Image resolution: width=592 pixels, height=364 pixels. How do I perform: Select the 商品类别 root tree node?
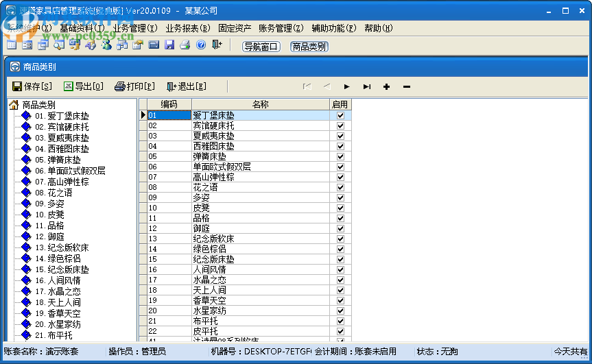click(39, 105)
